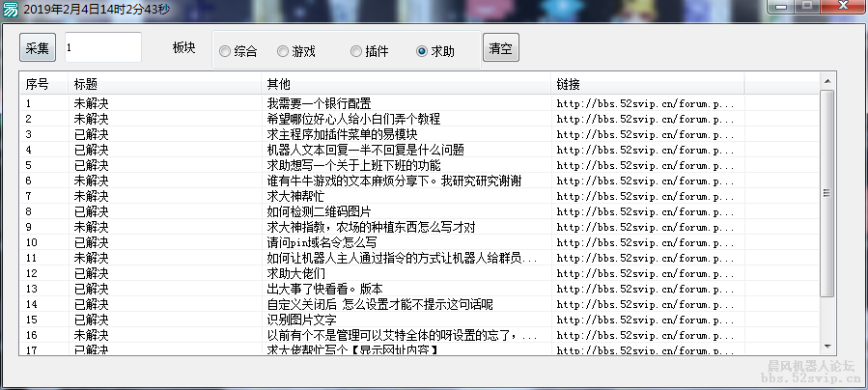This screenshot has width=868, height=390.
Task: Select the 求助 radio button
Action: (x=435, y=51)
